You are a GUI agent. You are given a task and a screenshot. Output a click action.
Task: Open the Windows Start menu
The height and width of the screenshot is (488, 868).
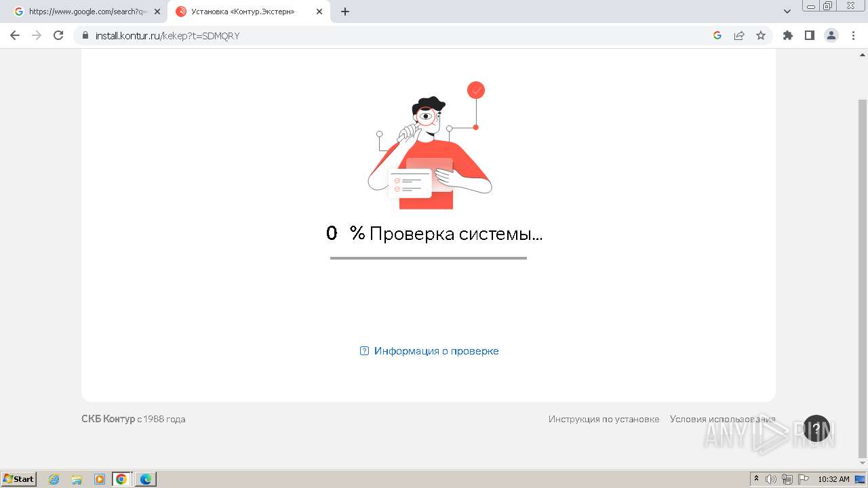pos(19,479)
